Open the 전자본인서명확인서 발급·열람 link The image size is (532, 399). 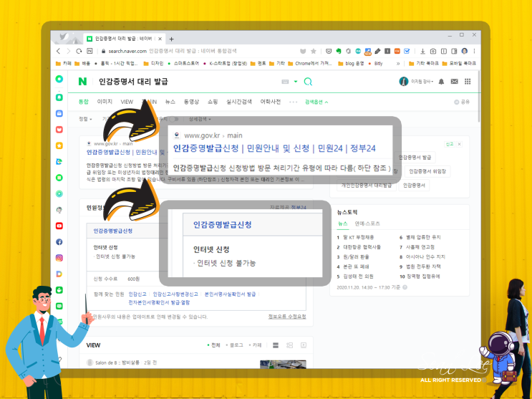point(159,302)
